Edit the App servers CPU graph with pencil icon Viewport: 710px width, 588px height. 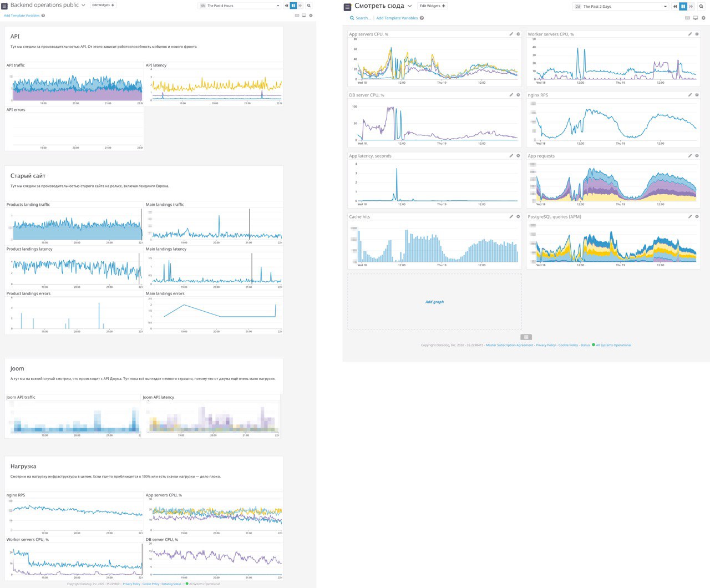(x=511, y=34)
